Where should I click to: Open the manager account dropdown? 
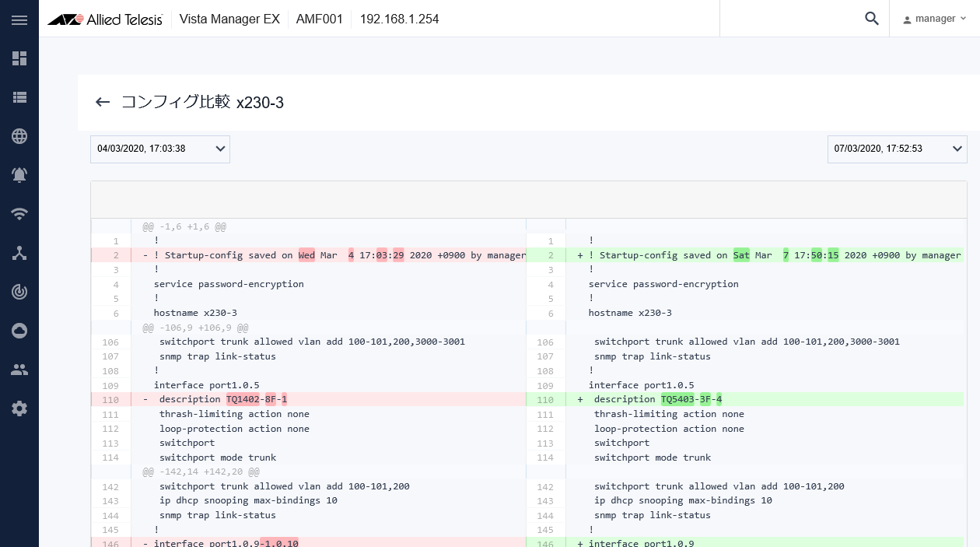[x=935, y=19]
